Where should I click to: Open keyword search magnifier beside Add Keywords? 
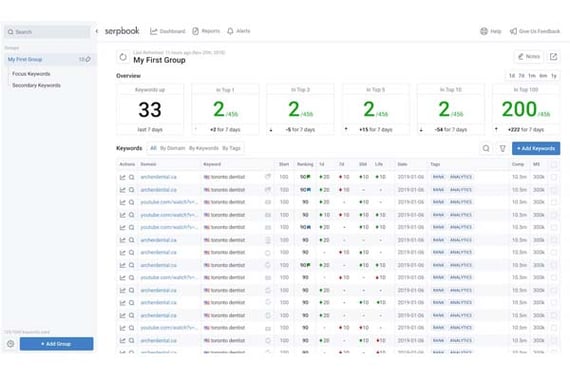(486, 148)
